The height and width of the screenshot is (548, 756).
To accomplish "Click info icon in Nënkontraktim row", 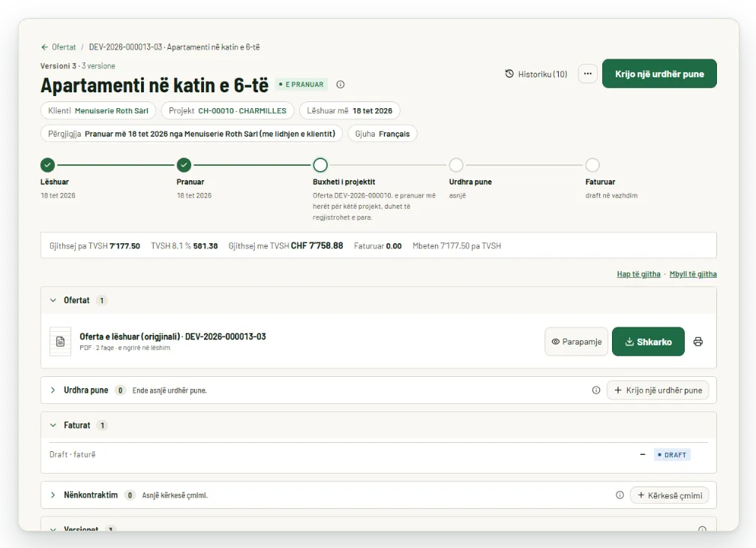I will 619,495.
